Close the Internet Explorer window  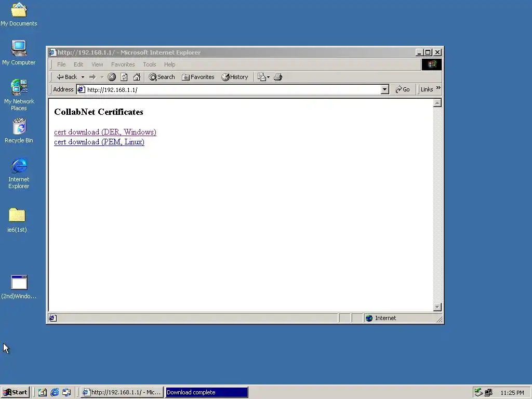[437, 52]
